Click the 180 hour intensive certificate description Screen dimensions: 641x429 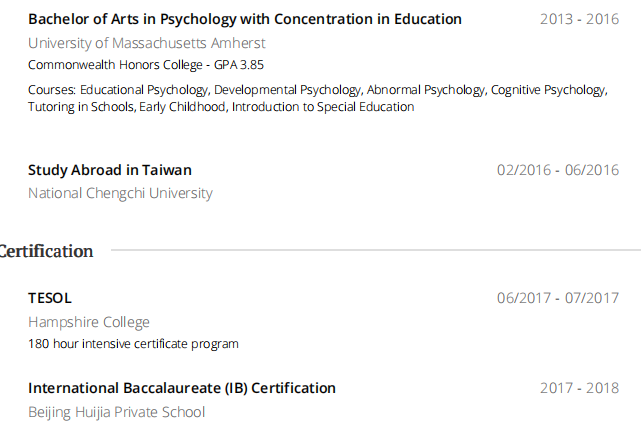pyautogui.click(x=133, y=344)
